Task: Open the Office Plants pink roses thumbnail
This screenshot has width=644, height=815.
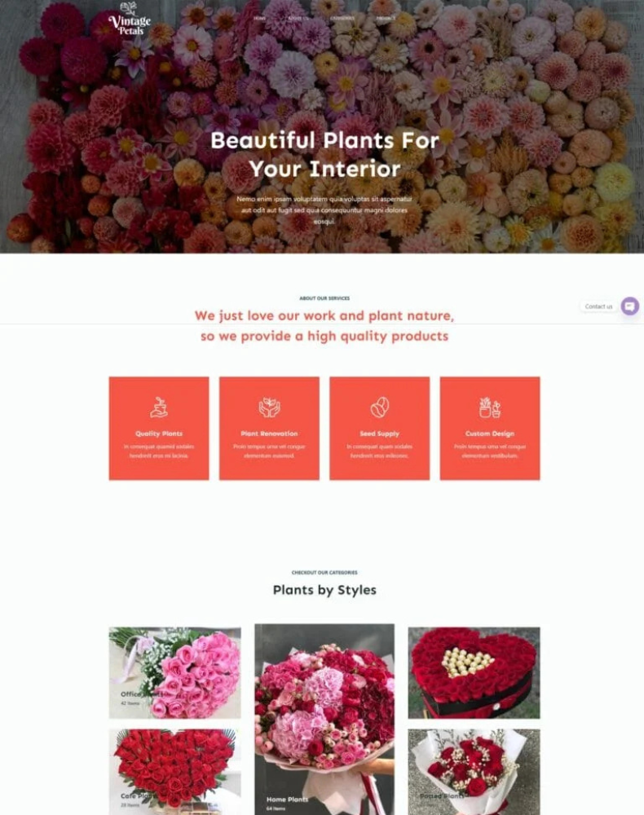Action: (x=174, y=672)
